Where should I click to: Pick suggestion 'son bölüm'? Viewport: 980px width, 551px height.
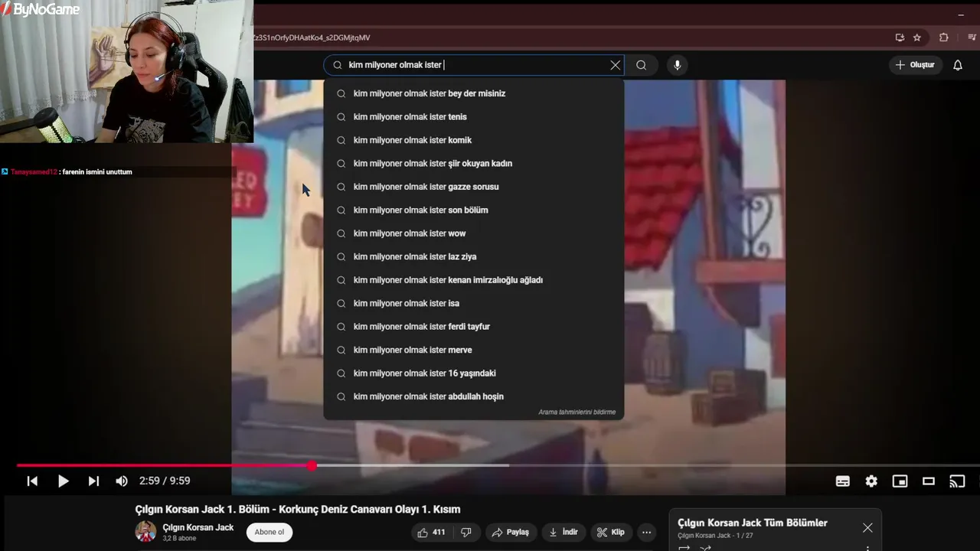473,210
